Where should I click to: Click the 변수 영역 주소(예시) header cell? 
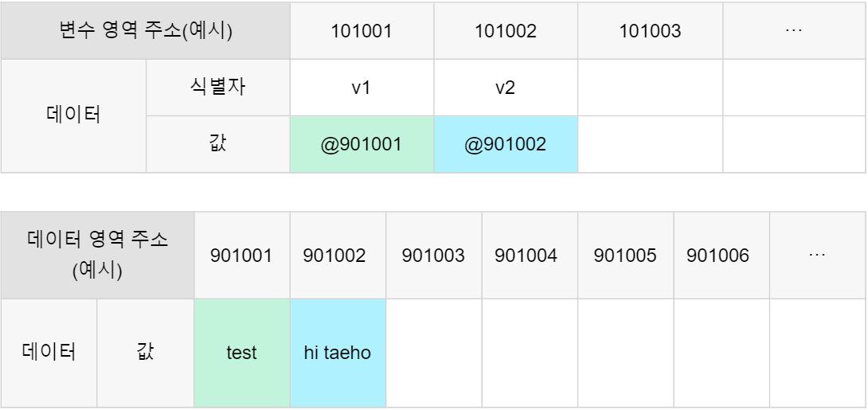click(x=145, y=31)
